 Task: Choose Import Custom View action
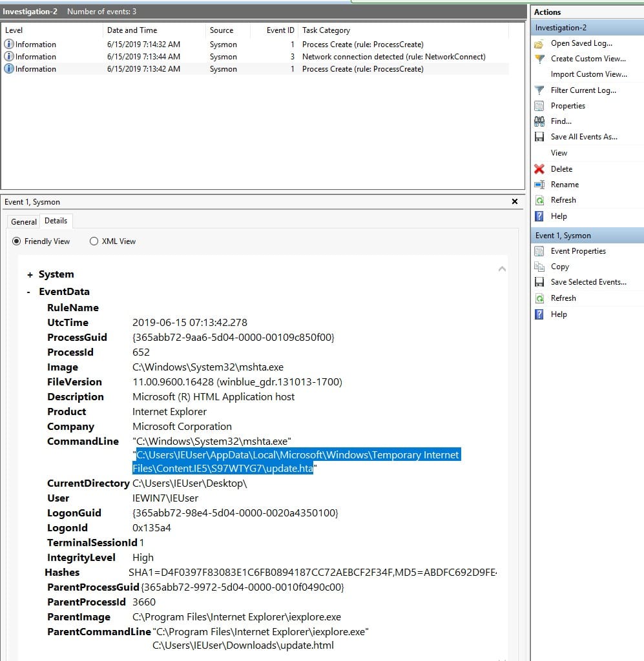pyautogui.click(x=588, y=75)
